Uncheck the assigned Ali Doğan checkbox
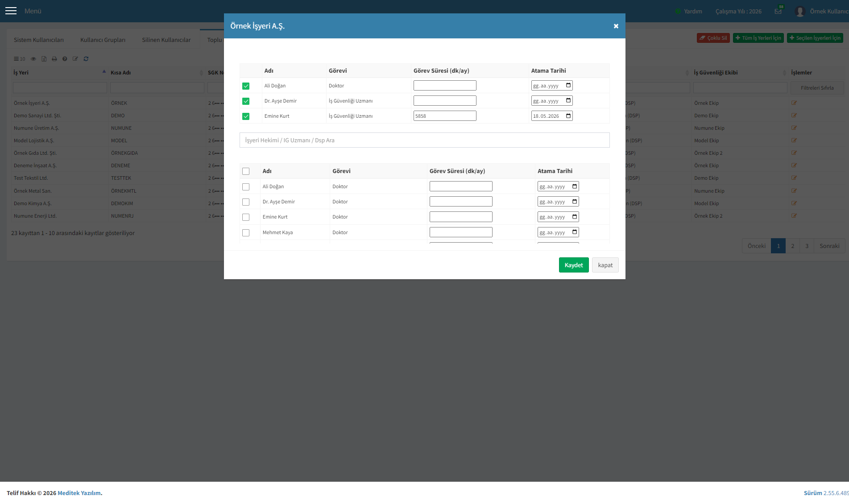The height and width of the screenshot is (504, 849). (246, 86)
